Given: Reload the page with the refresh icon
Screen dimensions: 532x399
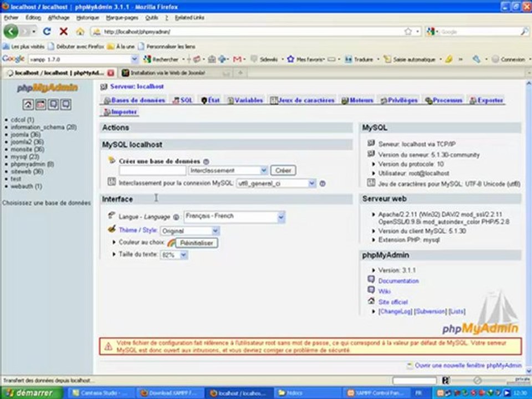Looking at the screenshot, I should [47, 32].
